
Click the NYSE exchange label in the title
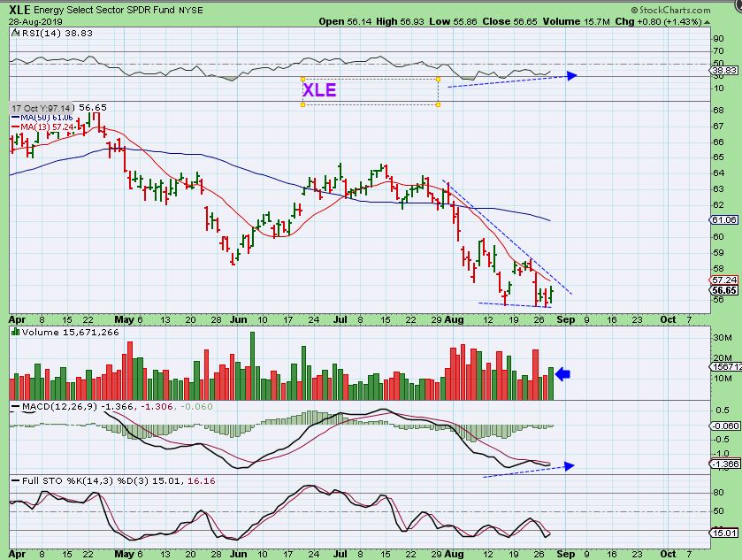tap(191, 10)
